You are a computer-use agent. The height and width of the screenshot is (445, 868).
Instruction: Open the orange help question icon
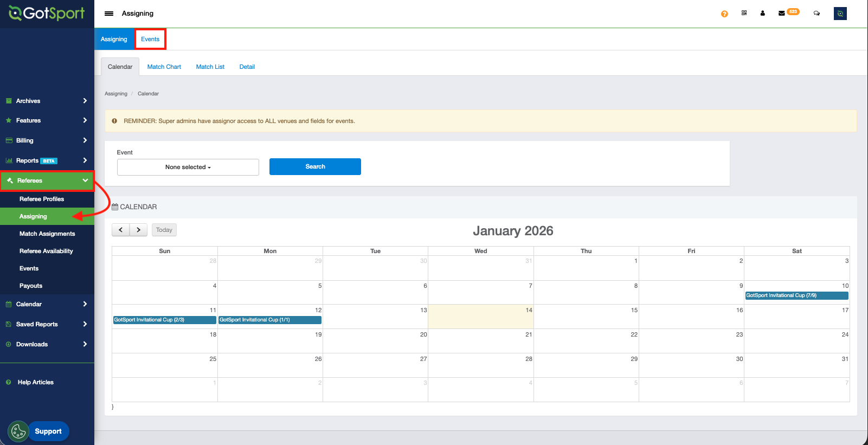724,14
